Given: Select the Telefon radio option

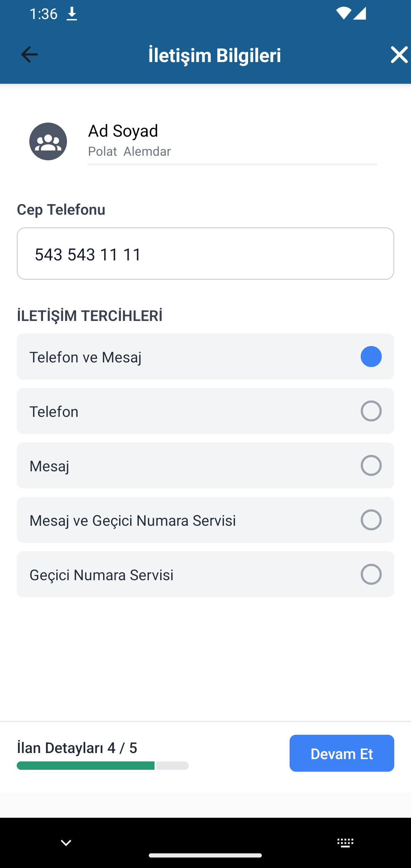Looking at the screenshot, I should pyautogui.click(x=371, y=411).
